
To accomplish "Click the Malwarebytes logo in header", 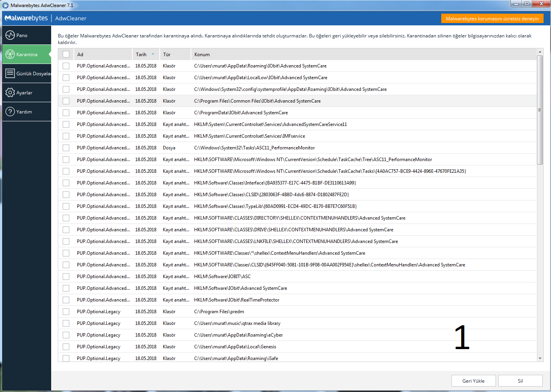I will pyautogui.click(x=26, y=18).
